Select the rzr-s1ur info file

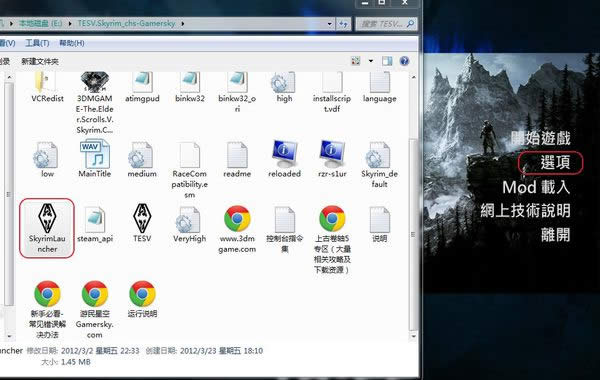[332, 160]
